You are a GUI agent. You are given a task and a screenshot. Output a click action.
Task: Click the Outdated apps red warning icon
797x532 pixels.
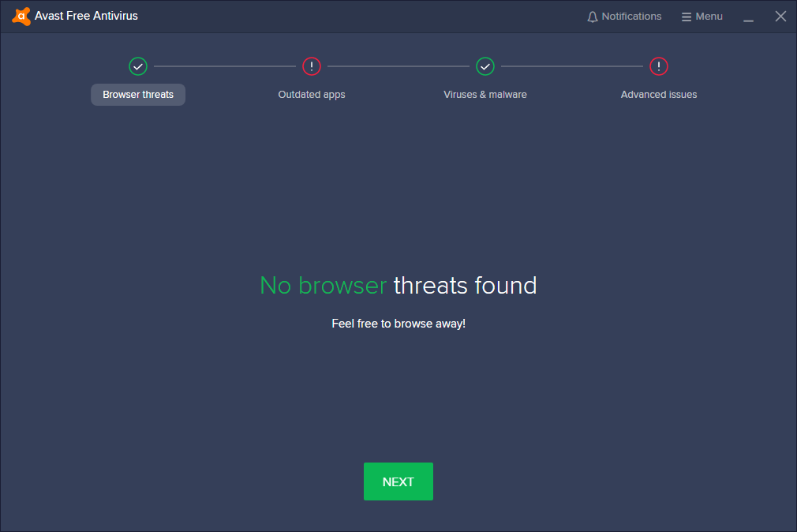click(x=312, y=66)
